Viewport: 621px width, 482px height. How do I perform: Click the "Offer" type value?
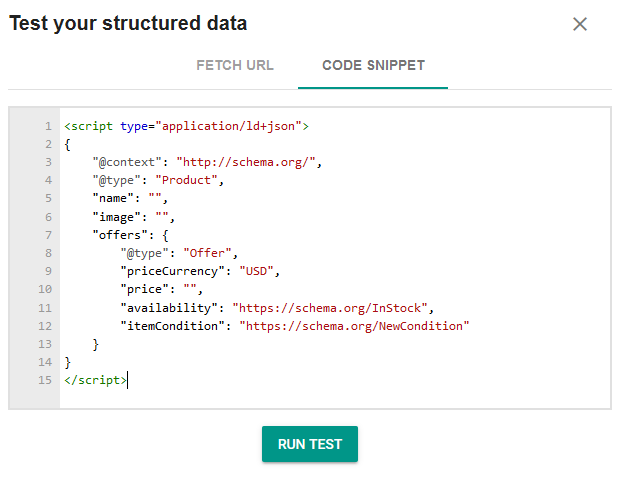[210, 253]
